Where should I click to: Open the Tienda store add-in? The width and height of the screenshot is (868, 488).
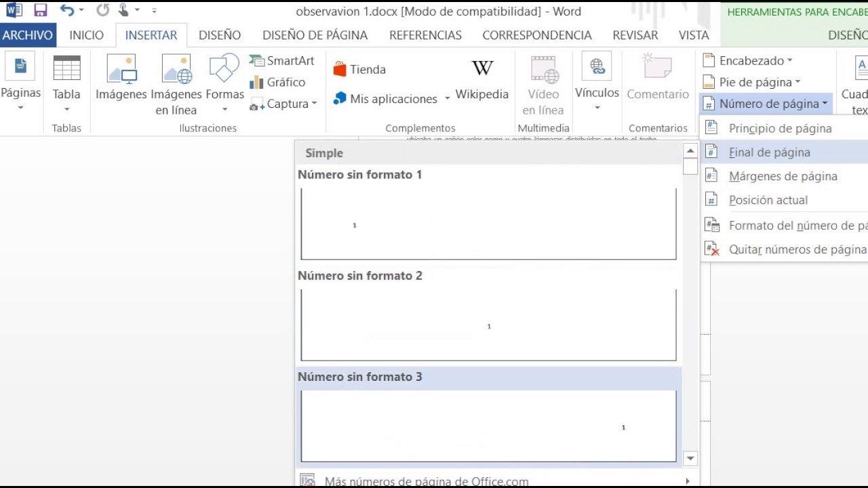pyautogui.click(x=359, y=69)
